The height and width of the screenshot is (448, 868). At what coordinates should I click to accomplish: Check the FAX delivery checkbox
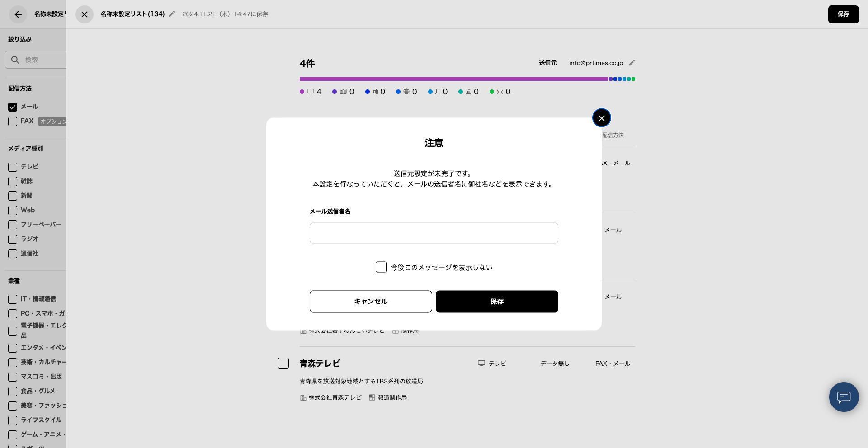(13, 121)
